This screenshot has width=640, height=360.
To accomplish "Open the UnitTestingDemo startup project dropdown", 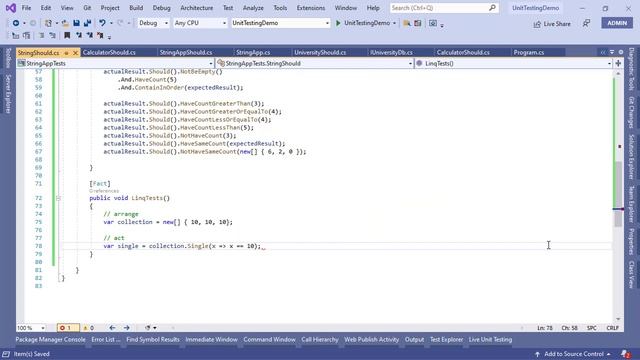I will coord(280,23).
